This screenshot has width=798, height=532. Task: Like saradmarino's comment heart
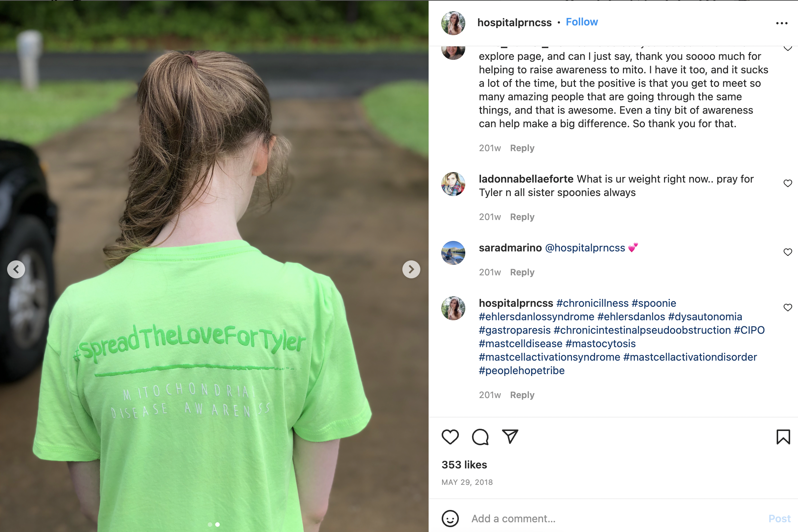click(x=788, y=252)
